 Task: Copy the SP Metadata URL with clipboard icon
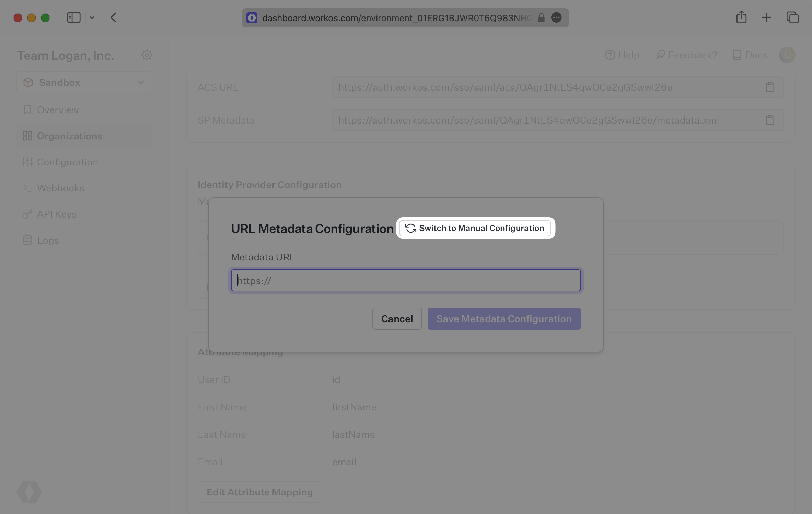pos(770,120)
